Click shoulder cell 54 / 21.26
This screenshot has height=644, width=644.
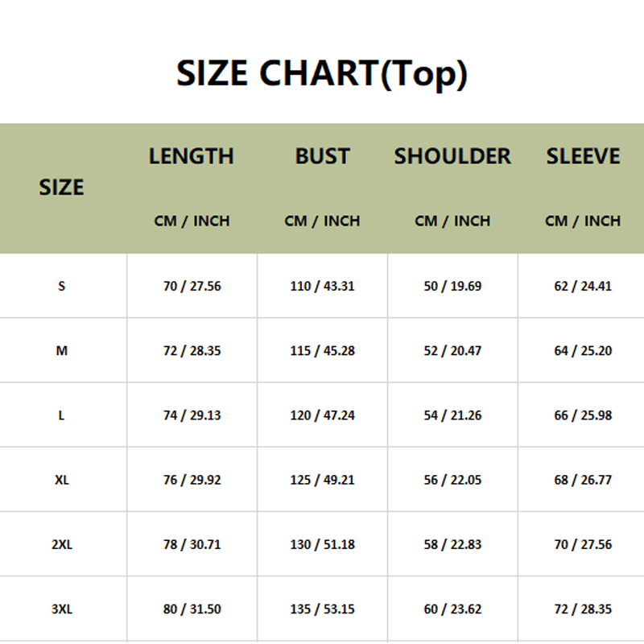[x=452, y=415]
